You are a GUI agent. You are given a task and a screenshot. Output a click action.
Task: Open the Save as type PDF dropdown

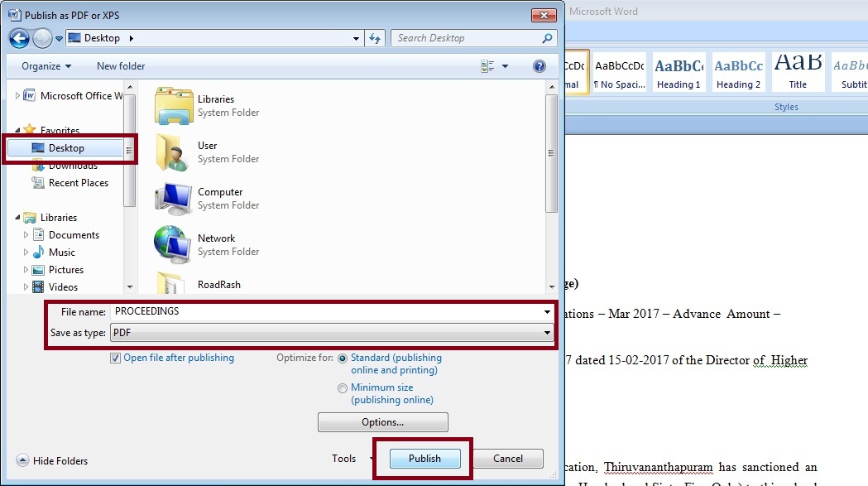[332, 333]
